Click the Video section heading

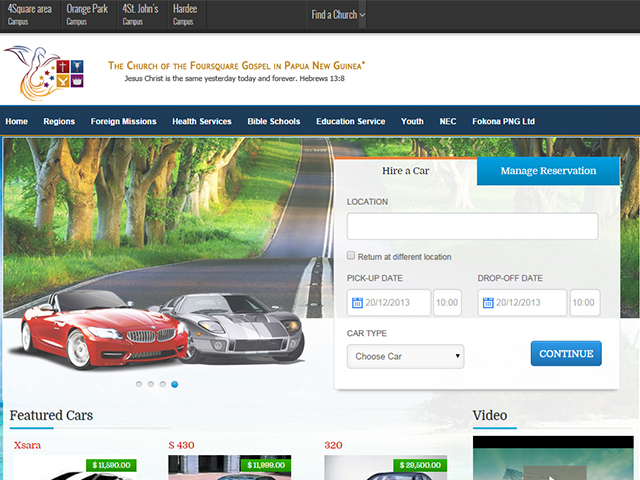(490, 415)
